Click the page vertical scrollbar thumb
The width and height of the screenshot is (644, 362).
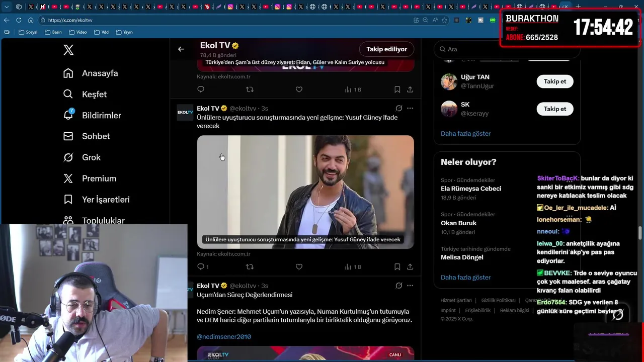[x=640, y=233]
